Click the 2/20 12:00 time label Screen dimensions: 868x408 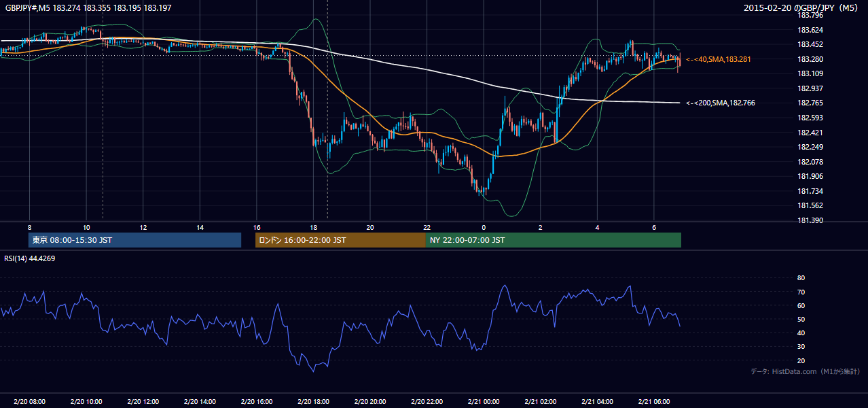pyautogui.click(x=143, y=402)
